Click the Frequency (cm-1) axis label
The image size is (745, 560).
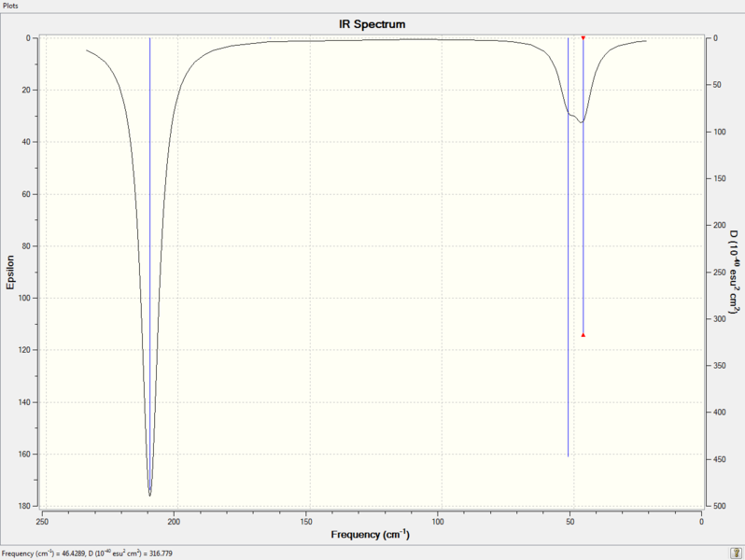pyautogui.click(x=370, y=534)
